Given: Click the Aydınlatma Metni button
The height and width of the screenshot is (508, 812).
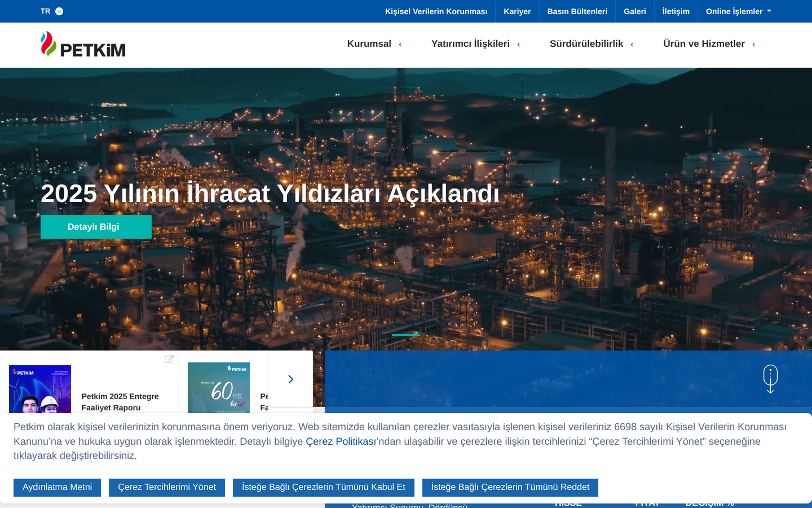Looking at the screenshot, I should (x=57, y=488).
